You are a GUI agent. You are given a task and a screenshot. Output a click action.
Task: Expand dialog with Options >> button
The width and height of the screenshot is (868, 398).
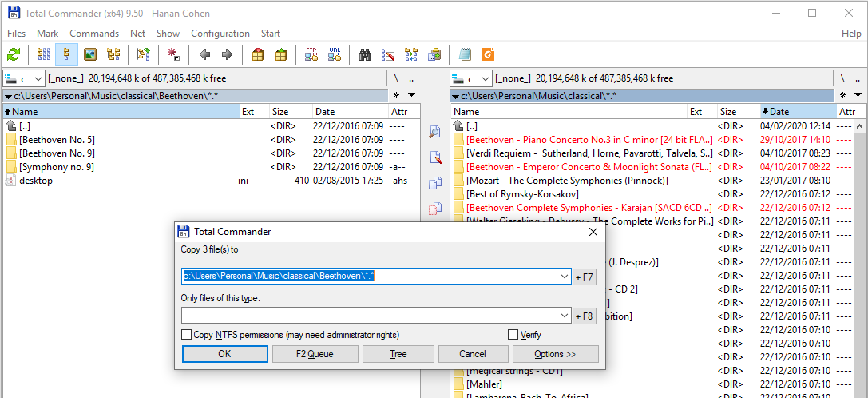pos(555,354)
